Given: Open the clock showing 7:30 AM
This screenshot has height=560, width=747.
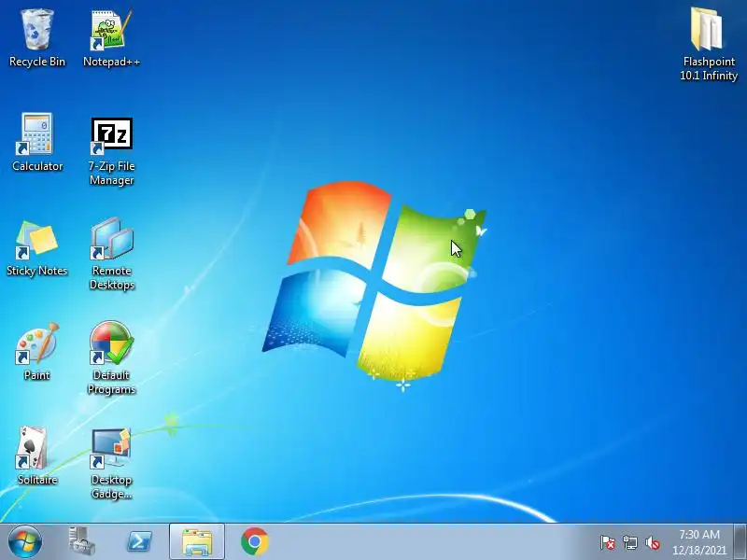Looking at the screenshot, I should pyautogui.click(x=699, y=535).
